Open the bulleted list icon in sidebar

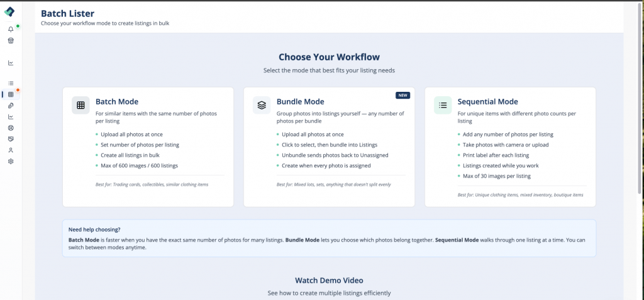[11, 83]
